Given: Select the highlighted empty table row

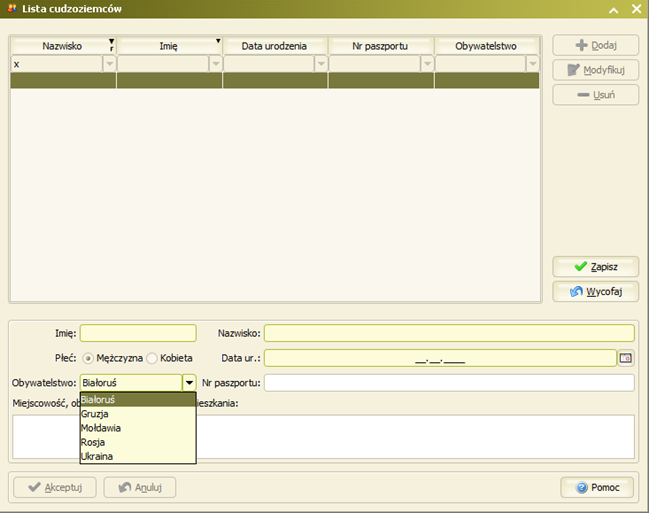Looking at the screenshot, I should click(x=275, y=80).
